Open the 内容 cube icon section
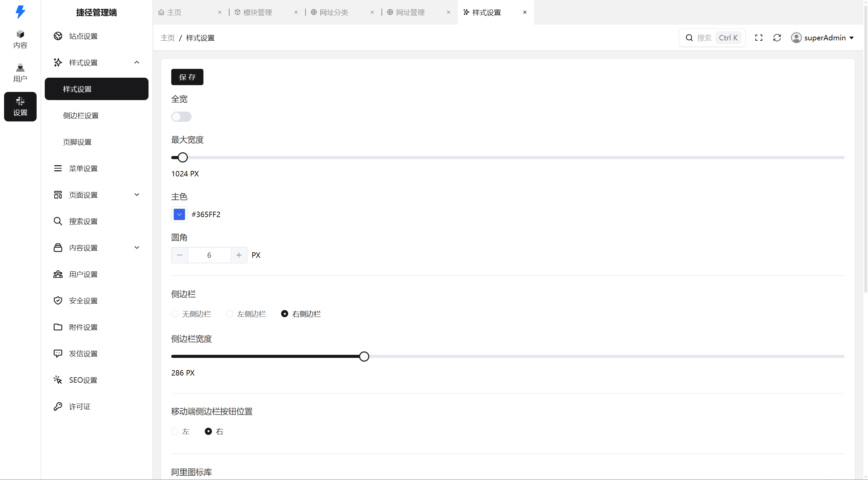Viewport: 868px width, 480px height. point(20,39)
